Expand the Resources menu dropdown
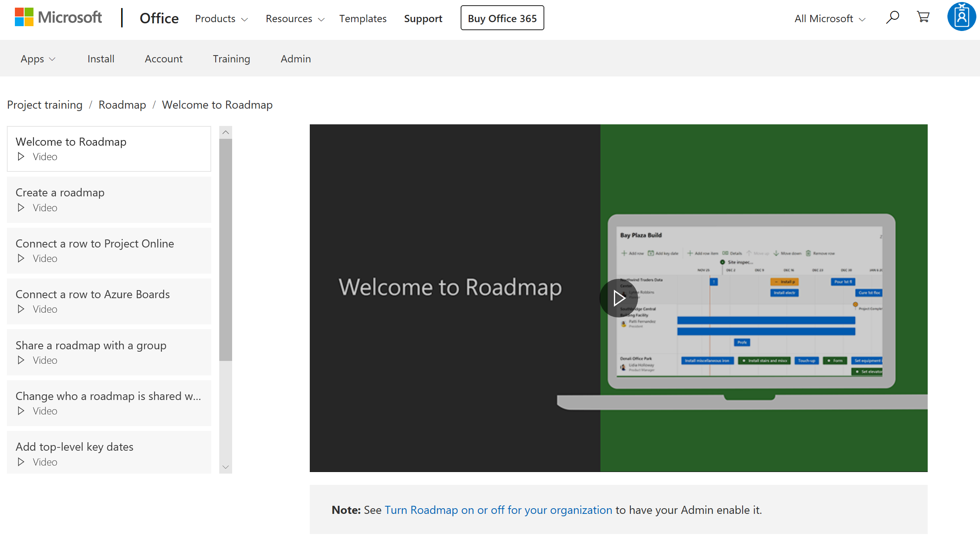 click(x=293, y=19)
